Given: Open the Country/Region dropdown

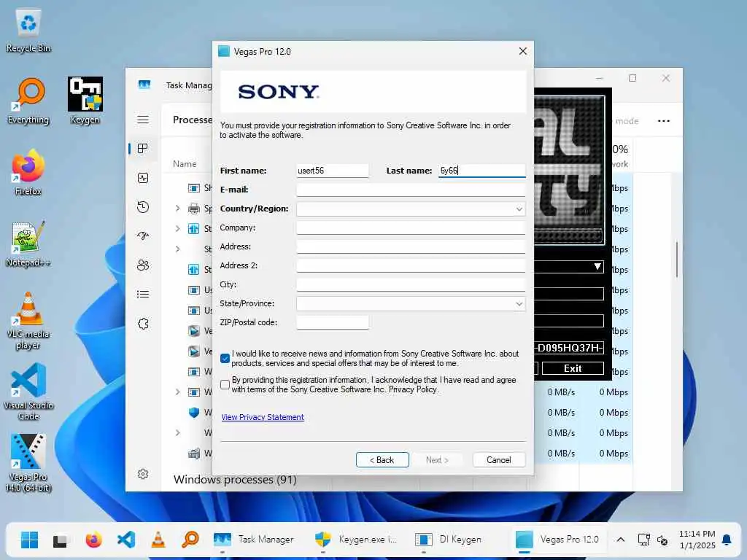Looking at the screenshot, I should pos(411,209).
